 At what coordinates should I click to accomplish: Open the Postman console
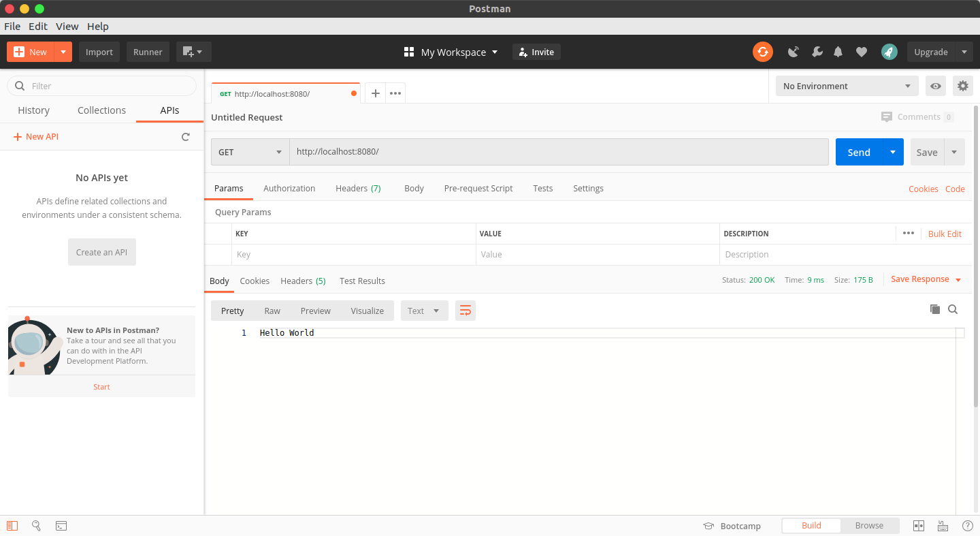61,525
